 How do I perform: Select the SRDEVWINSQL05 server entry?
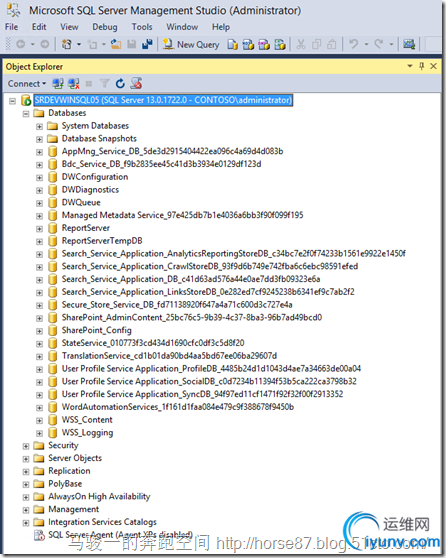163,100
